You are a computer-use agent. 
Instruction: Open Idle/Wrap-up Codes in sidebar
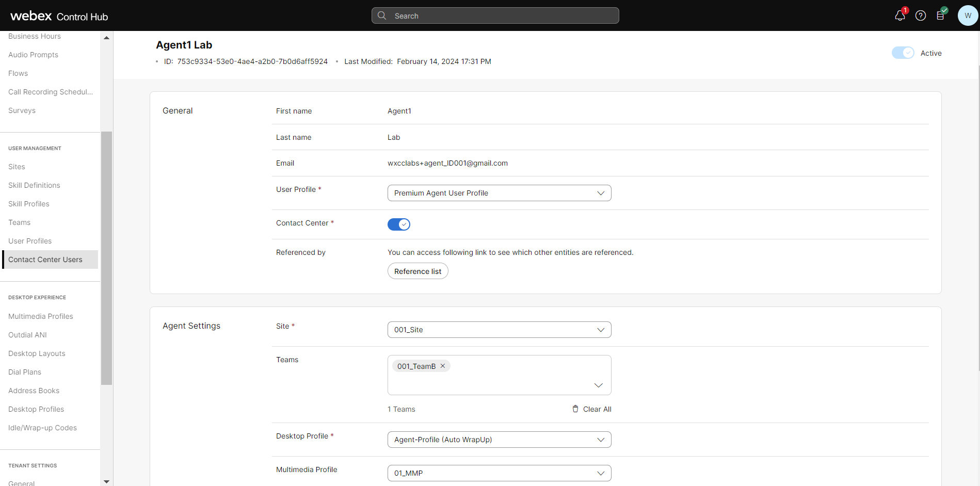[x=42, y=428]
